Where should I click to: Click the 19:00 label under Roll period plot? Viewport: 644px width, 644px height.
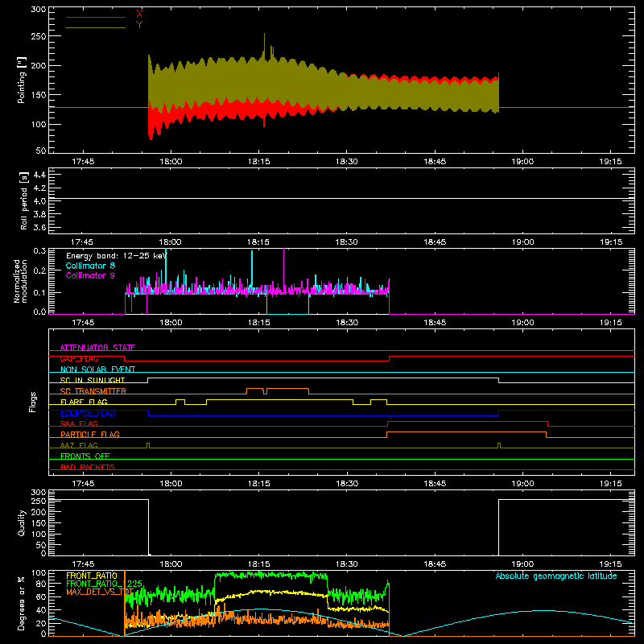click(522, 242)
